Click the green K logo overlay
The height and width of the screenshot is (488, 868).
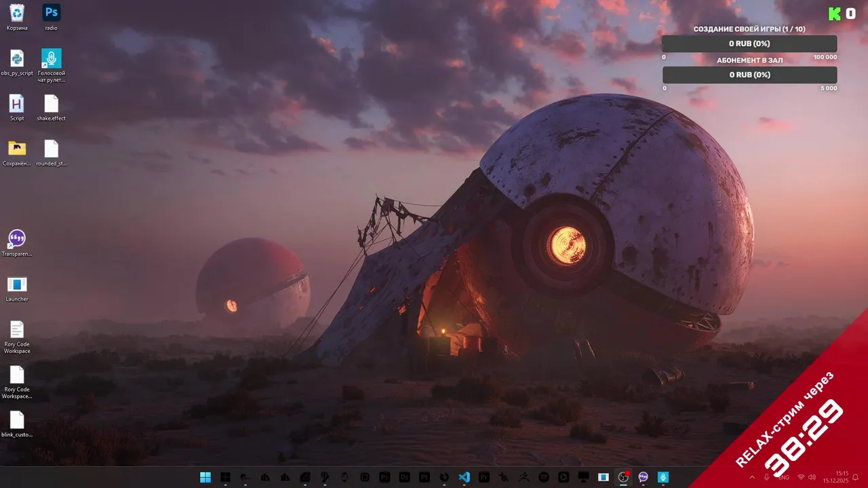tap(835, 14)
